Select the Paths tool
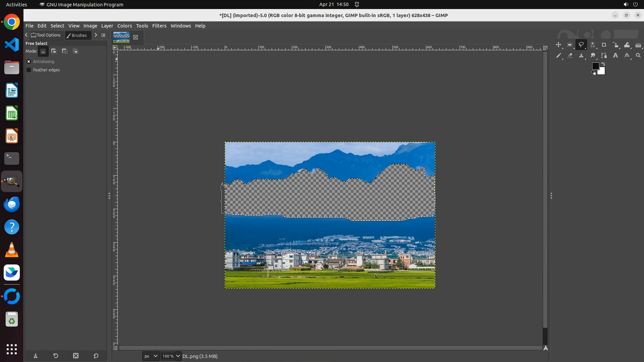Viewport: 644px width, 362px height. tap(604, 56)
